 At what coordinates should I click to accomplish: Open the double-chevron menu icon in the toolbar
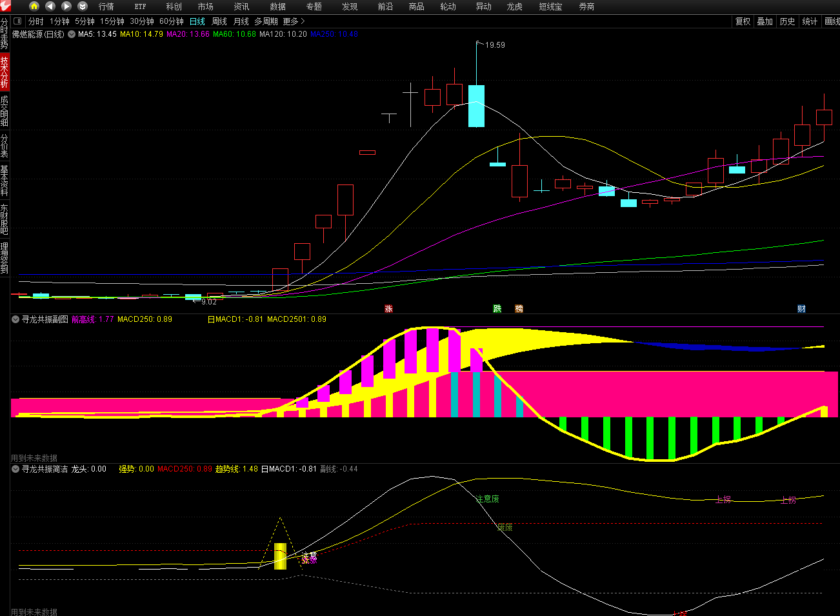coord(83,6)
